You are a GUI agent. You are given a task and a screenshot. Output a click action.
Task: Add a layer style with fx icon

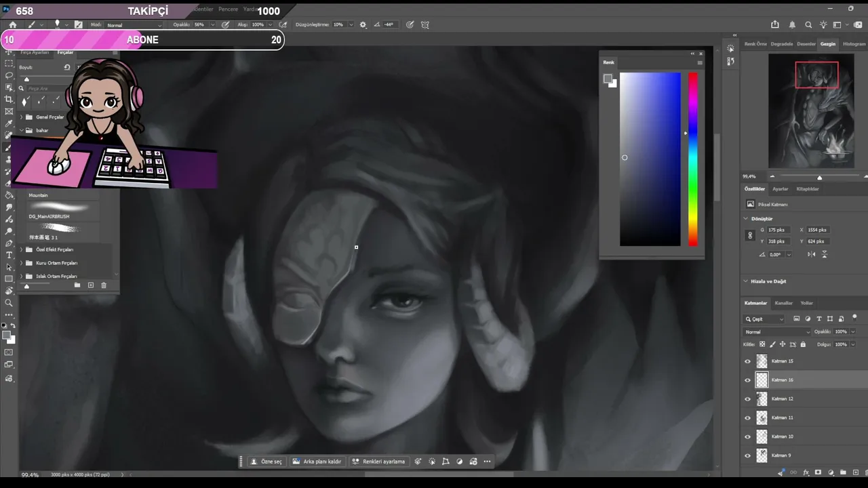pos(806,472)
